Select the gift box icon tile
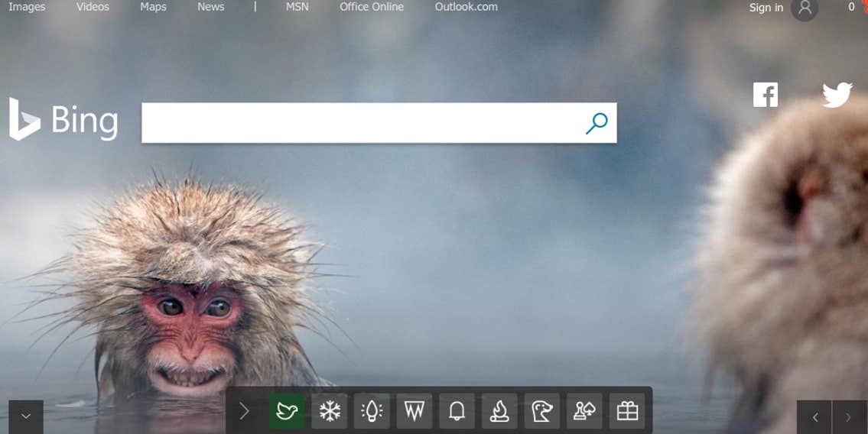Viewport: 868px width, 434px height. (x=627, y=411)
